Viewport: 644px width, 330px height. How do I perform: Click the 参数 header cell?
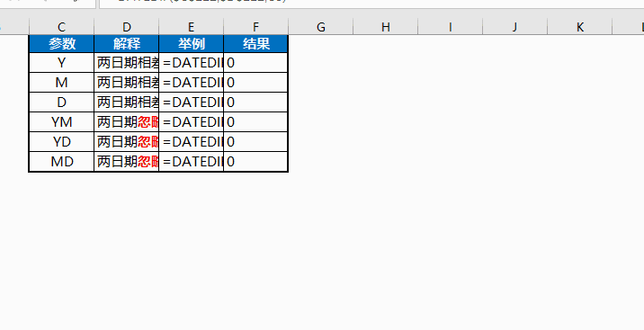click(61, 44)
